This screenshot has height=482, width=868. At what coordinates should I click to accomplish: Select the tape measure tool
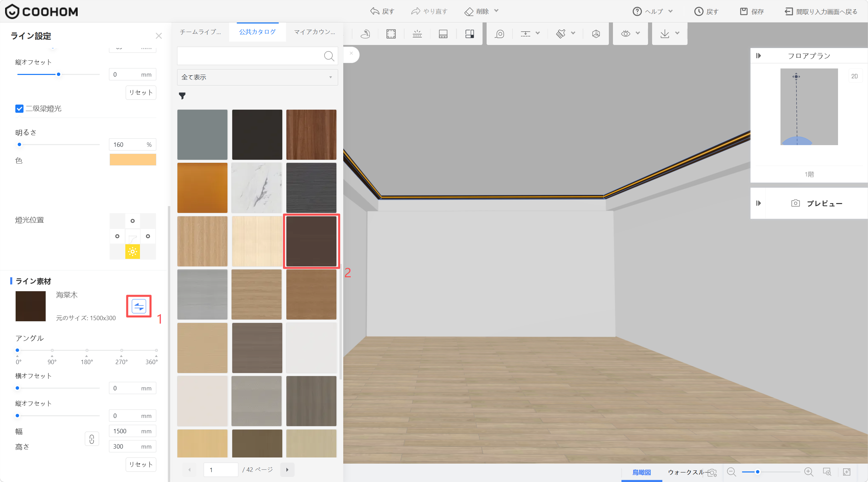pyautogui.click(x=500, y=34)
